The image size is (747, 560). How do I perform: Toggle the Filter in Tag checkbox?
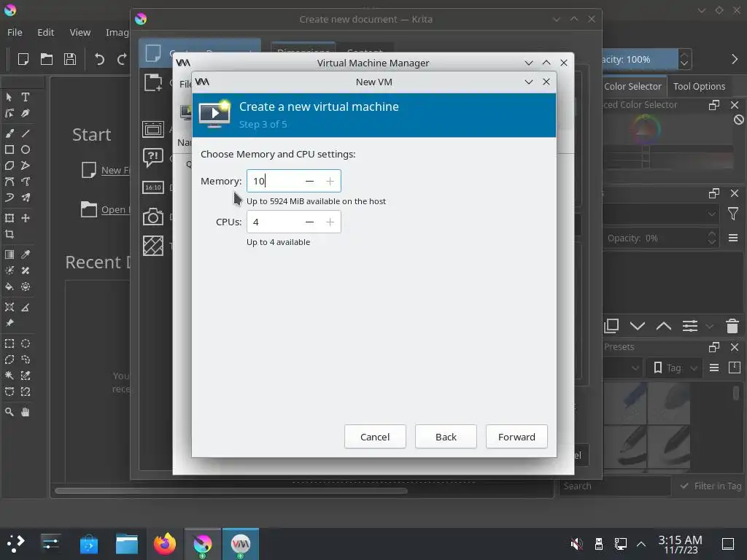coord(684,486)
